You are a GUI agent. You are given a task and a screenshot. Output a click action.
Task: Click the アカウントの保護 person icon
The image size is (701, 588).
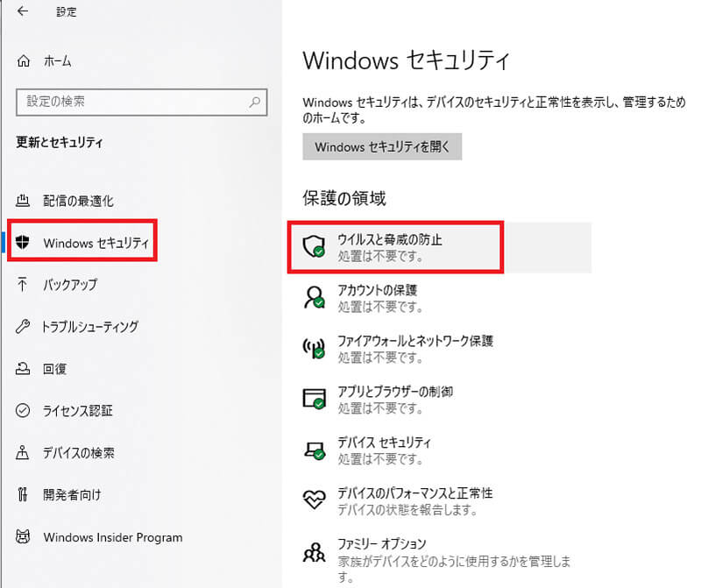pyautogui.click(x=314, y=297)
